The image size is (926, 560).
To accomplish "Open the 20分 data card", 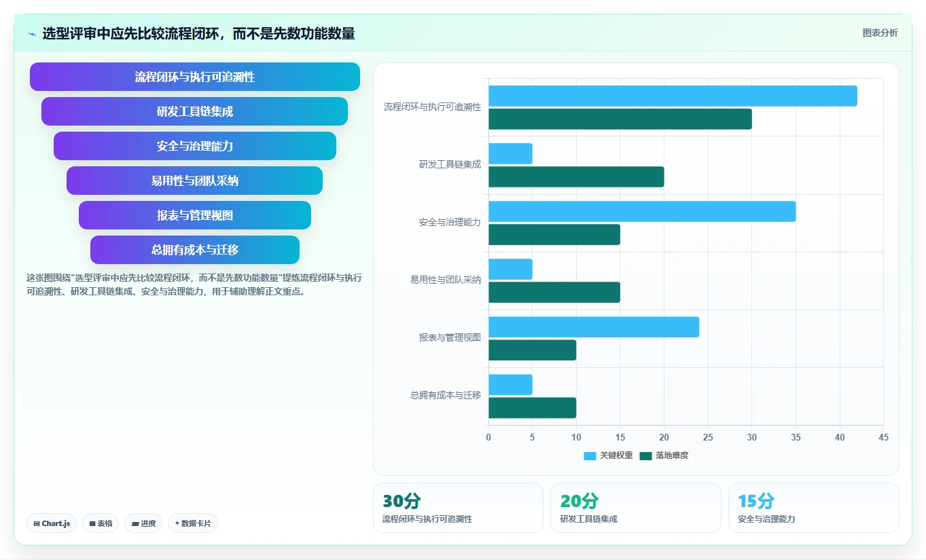I will point(636,508).
